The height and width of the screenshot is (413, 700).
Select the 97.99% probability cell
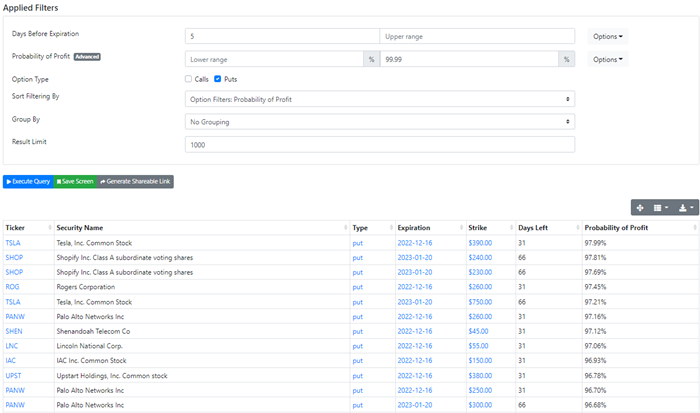(641, 243)
